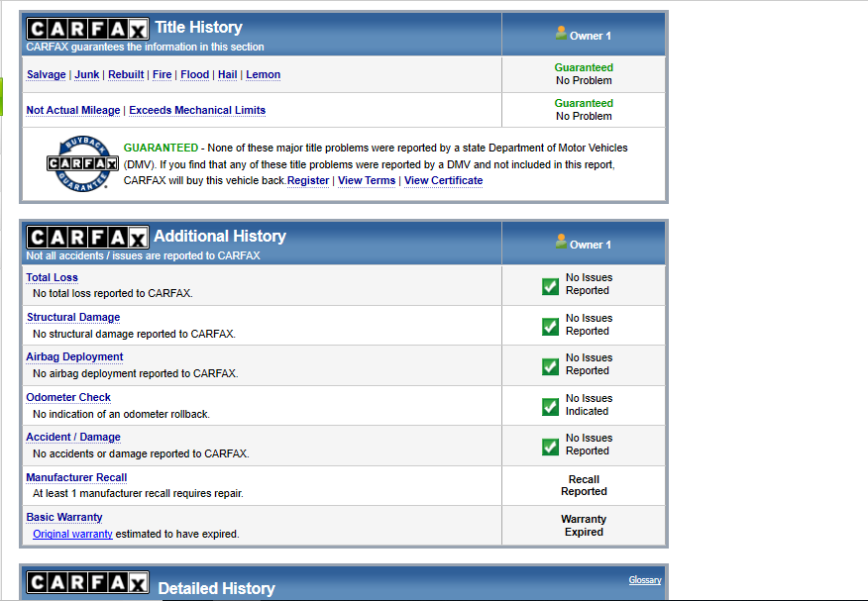Screen dimensions: 868x601
Task: Open the View Certificate link
Action: (x=443, y=181)
